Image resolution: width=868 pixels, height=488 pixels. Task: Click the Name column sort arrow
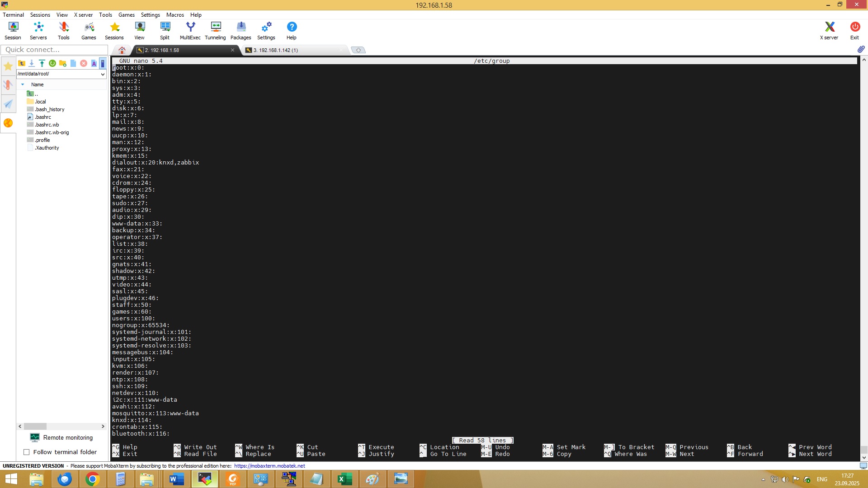tap(23, 84)
